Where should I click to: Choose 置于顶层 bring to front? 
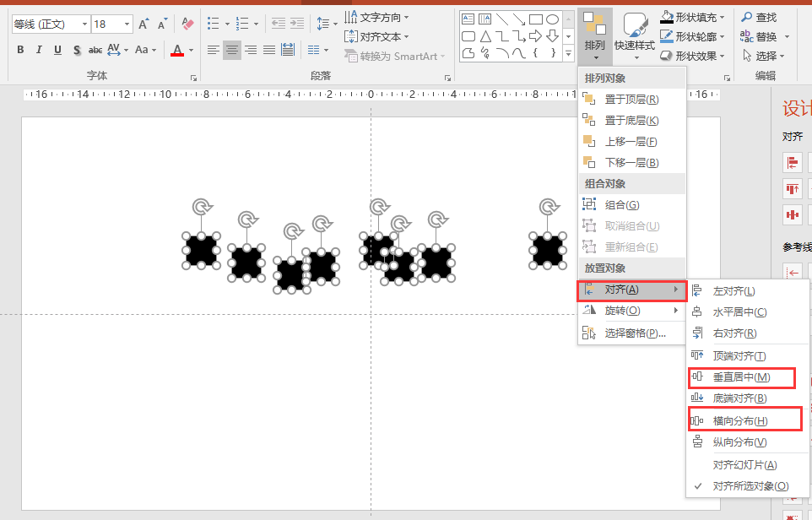click(x=631, y=99)
